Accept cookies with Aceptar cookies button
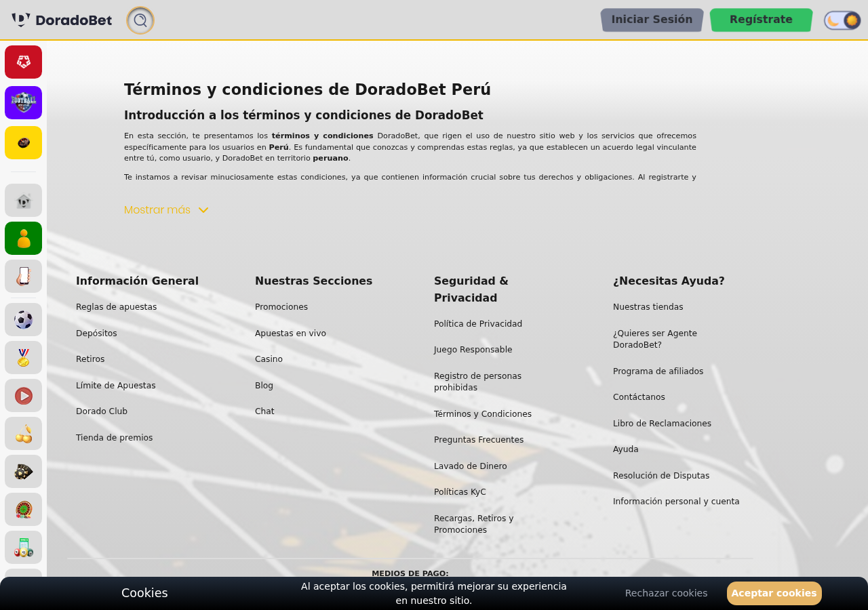 [774, 593]
